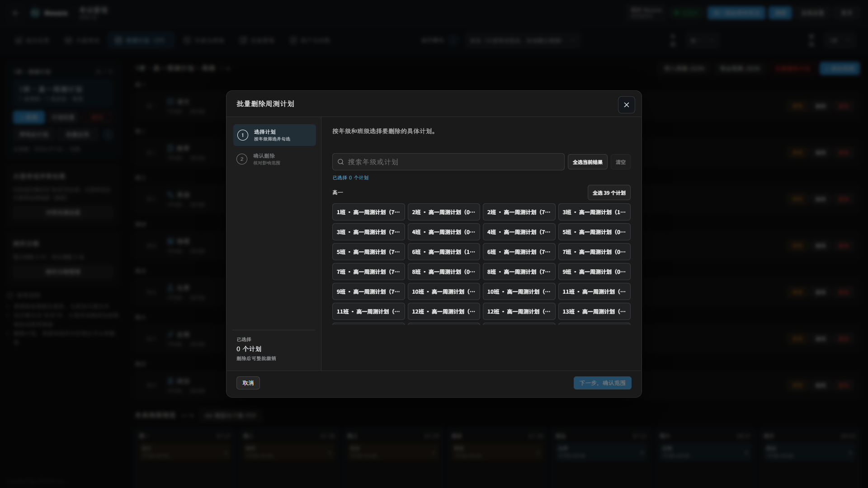Select the 6班 · 高一周测计划 (1… chip
The height and width of the screenshot is (488, 868).
[443, 252]
